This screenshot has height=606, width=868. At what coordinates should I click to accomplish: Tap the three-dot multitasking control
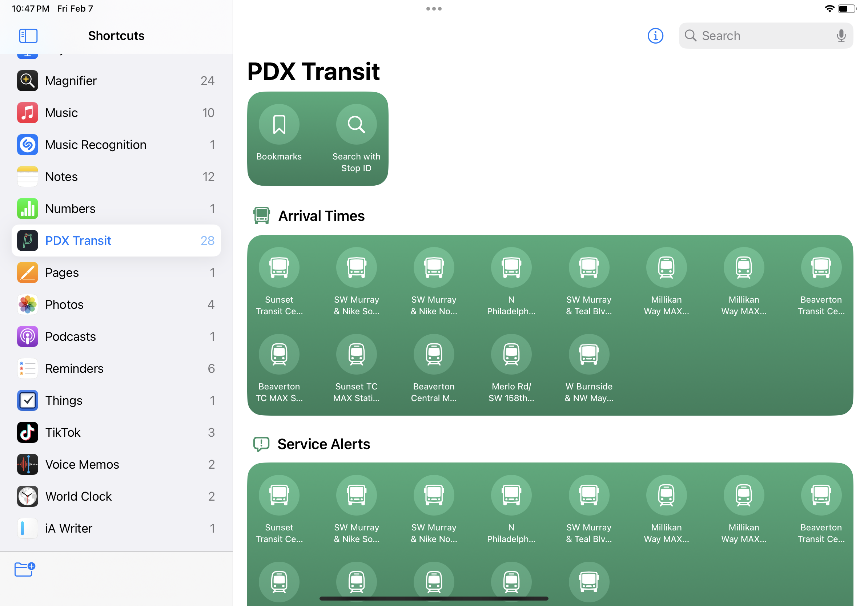(434, 9)
